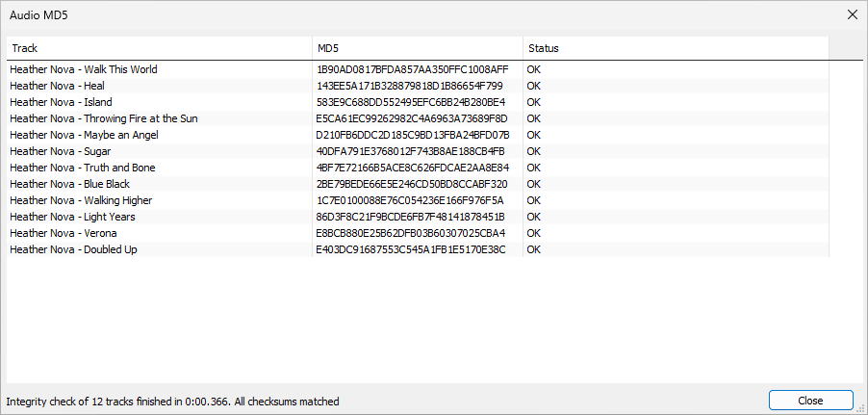Image resolution: width=868 pixels, height=415 pixels.
Task: Select the Walking Higher track
Action: tap(81, 200)
